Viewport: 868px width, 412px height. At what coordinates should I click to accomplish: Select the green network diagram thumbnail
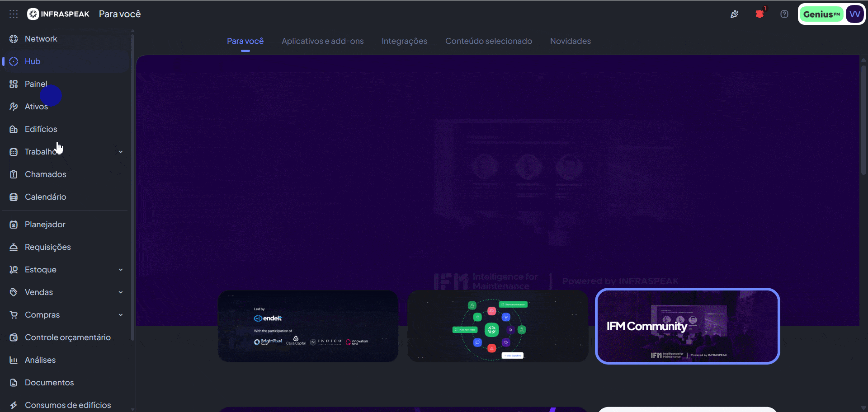(x=497, y=326)
